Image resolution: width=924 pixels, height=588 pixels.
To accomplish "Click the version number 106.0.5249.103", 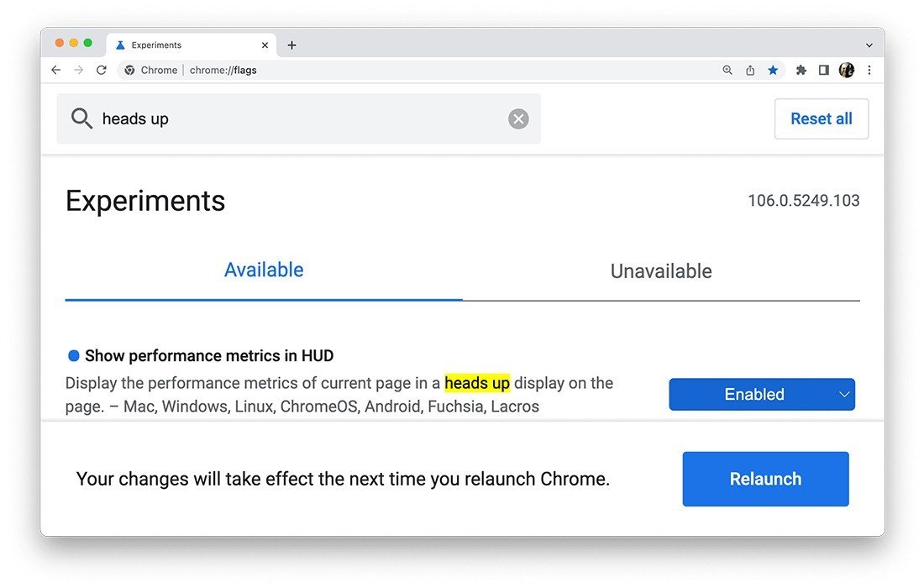I will click(804, 201).
